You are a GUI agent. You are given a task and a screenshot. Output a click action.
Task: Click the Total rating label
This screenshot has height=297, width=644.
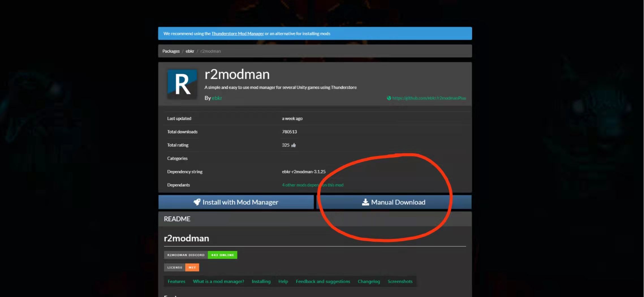[x=178, y=145]
